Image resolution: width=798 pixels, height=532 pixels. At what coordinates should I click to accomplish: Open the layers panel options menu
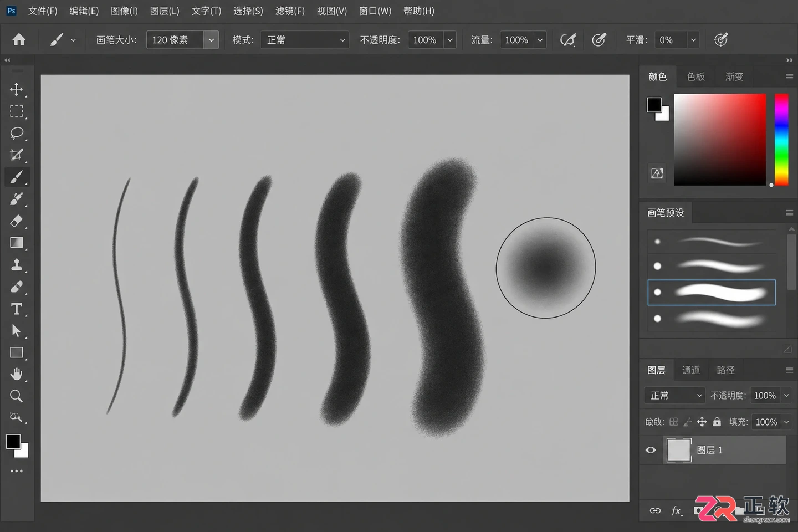(789, 370)
